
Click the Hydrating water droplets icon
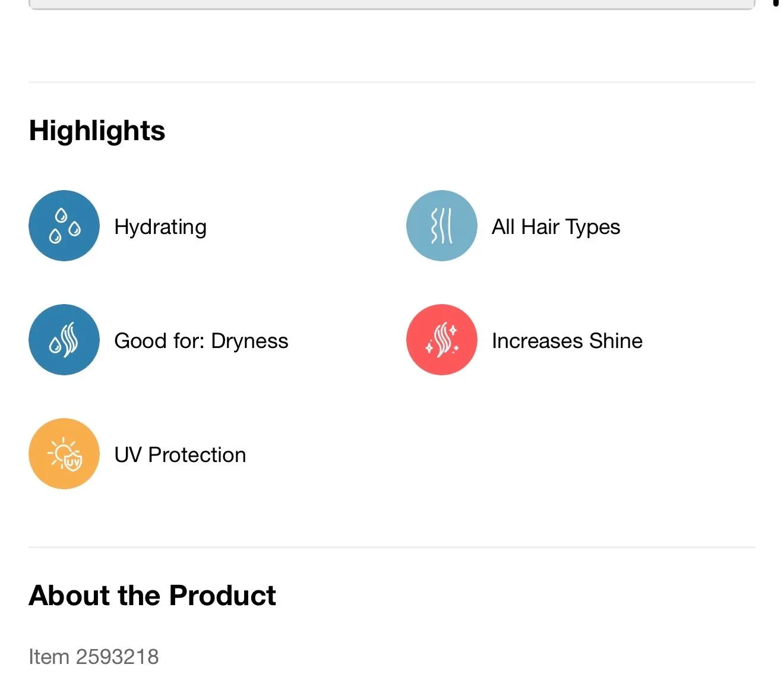64,226
